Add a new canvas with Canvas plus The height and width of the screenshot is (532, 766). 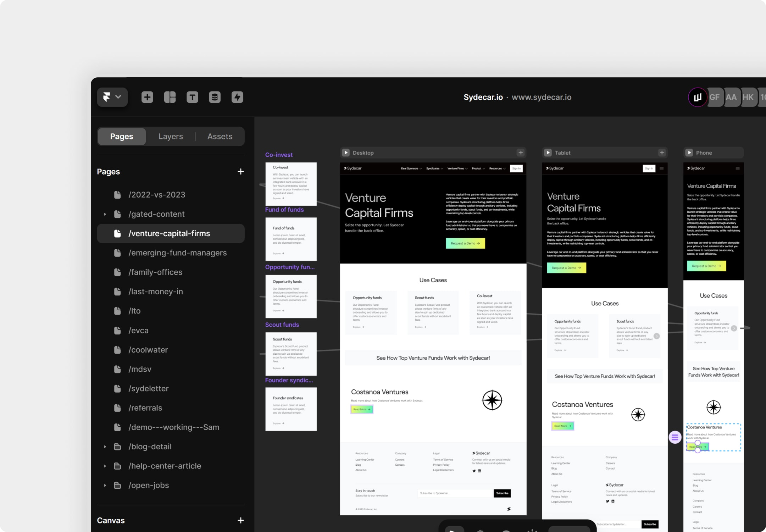pos(241,520)
